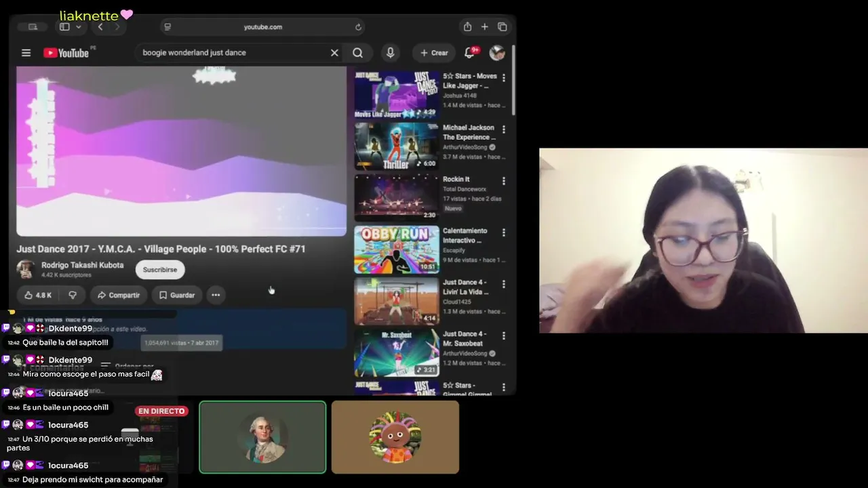Open the OBBY RUN video thumbnail
The width and height of the screenshot is (868, 488).
click(x=397, y=249)
